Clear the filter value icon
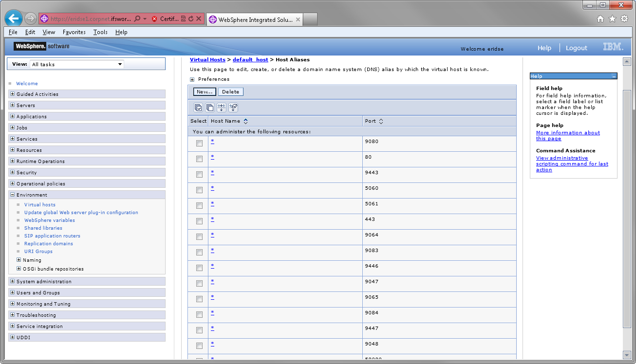636x364 pixels. [233, 108]
